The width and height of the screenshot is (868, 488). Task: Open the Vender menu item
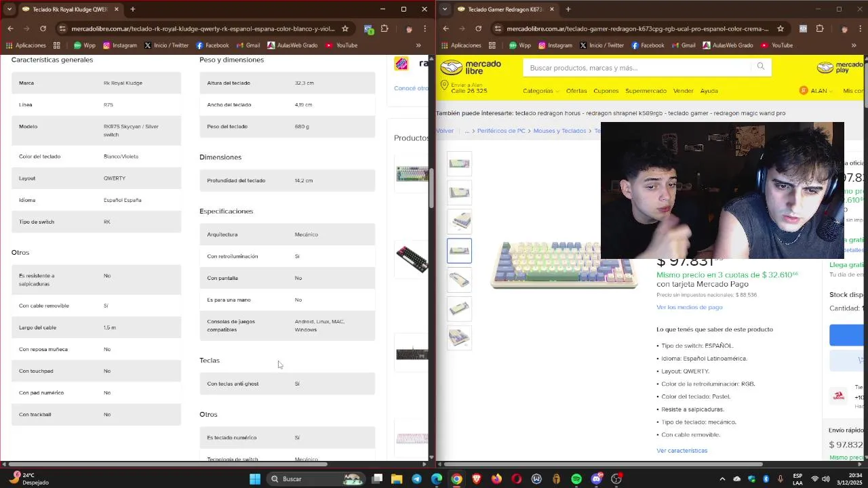pyautogui.click(x=683, y=91)
